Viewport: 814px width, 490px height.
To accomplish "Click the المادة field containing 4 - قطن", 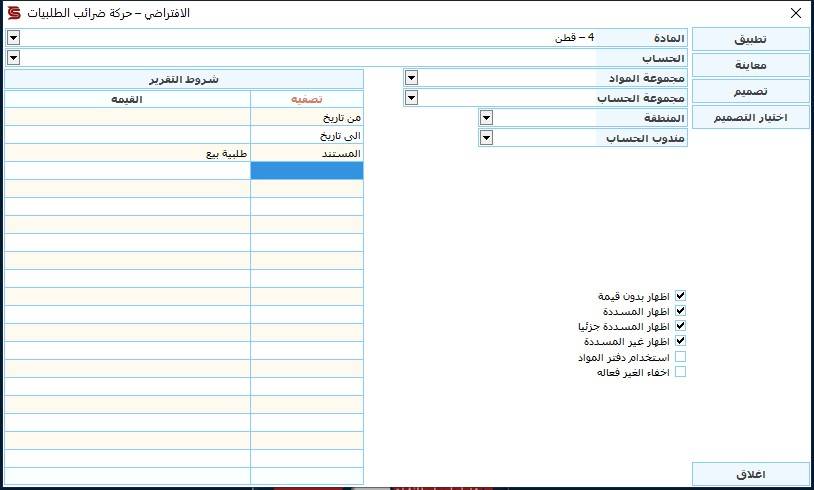I will coord(308,37).
